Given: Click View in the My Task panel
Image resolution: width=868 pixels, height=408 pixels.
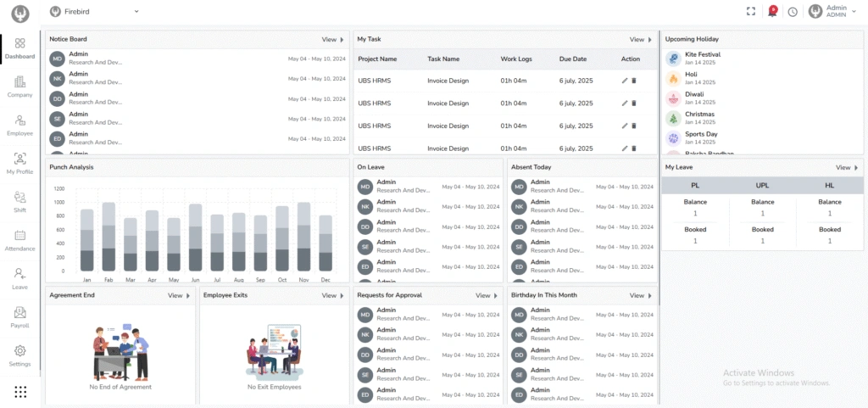Looking at the screenshot, I should tap(641, 39).
